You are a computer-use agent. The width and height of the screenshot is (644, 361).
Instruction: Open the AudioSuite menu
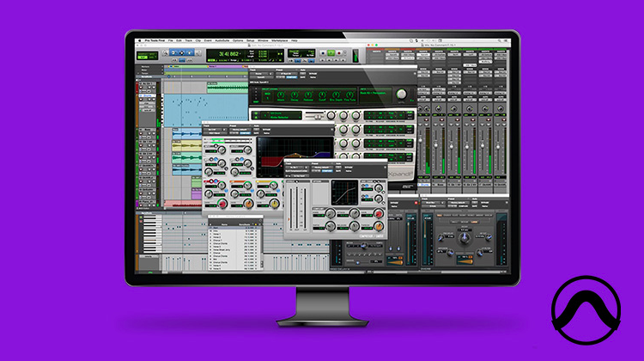click(x=222, y=40)
